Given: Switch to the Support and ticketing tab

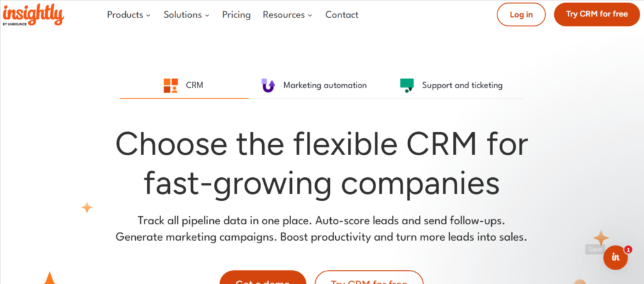Looking at the screenshot, I should pyautogui.click(x=462, y=85).
